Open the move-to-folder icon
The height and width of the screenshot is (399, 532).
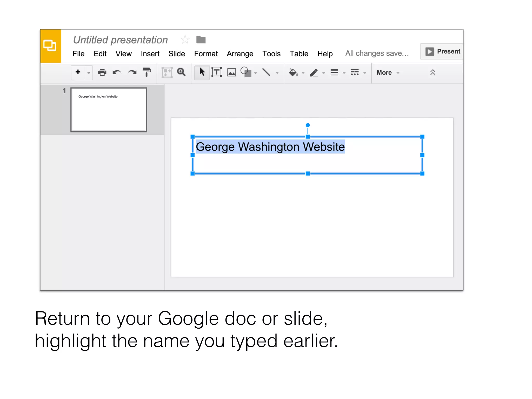(201, 40)
